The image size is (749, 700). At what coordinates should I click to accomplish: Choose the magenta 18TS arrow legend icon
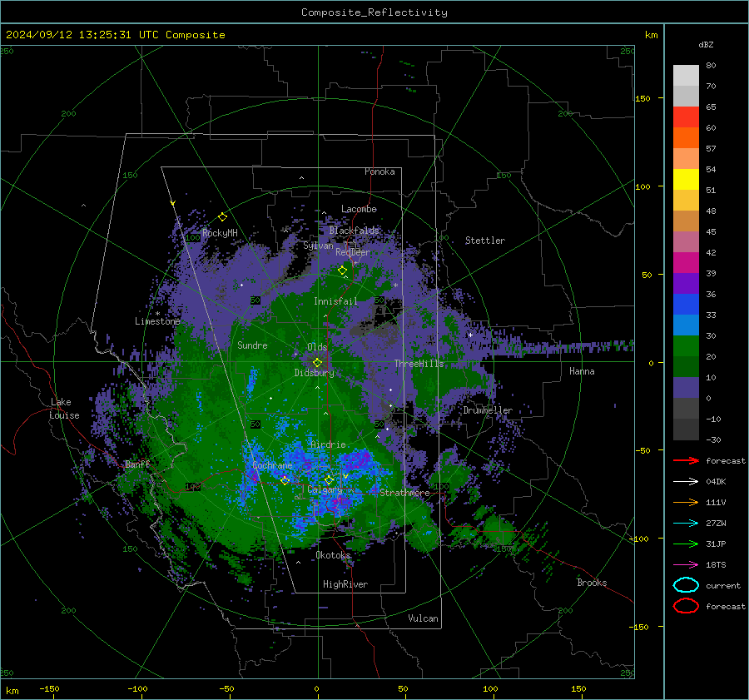[x=686, y=564]
